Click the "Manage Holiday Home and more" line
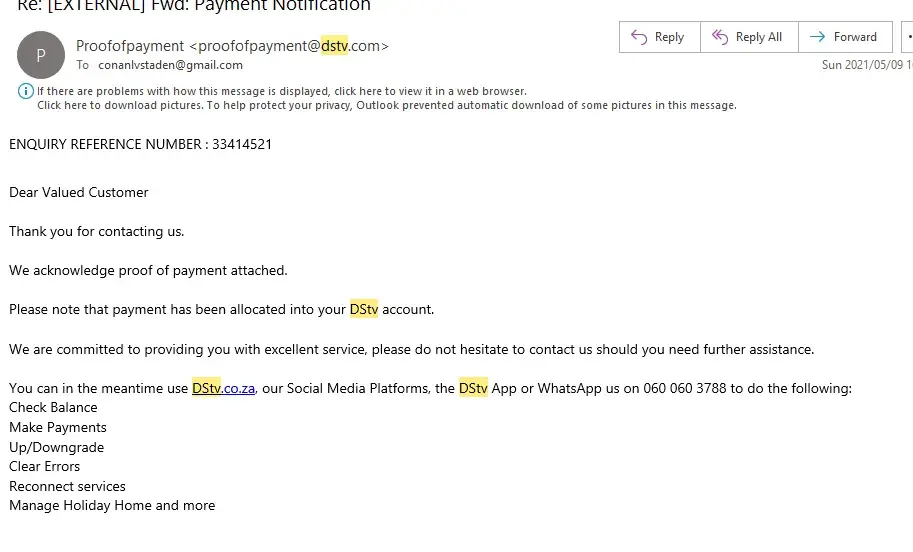This screenshot has height=552, width=913. click(112, 505)
